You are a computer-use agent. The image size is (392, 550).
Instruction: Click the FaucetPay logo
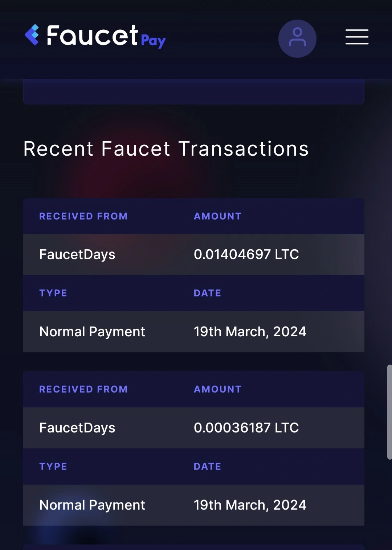95,36
